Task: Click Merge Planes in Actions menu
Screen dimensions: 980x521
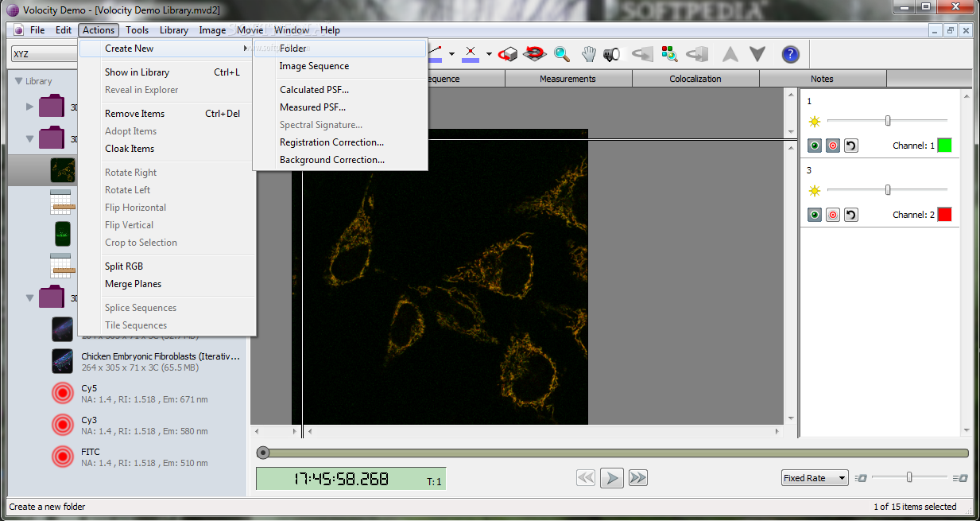Action: pyautogui.click(x=168, y=284)
